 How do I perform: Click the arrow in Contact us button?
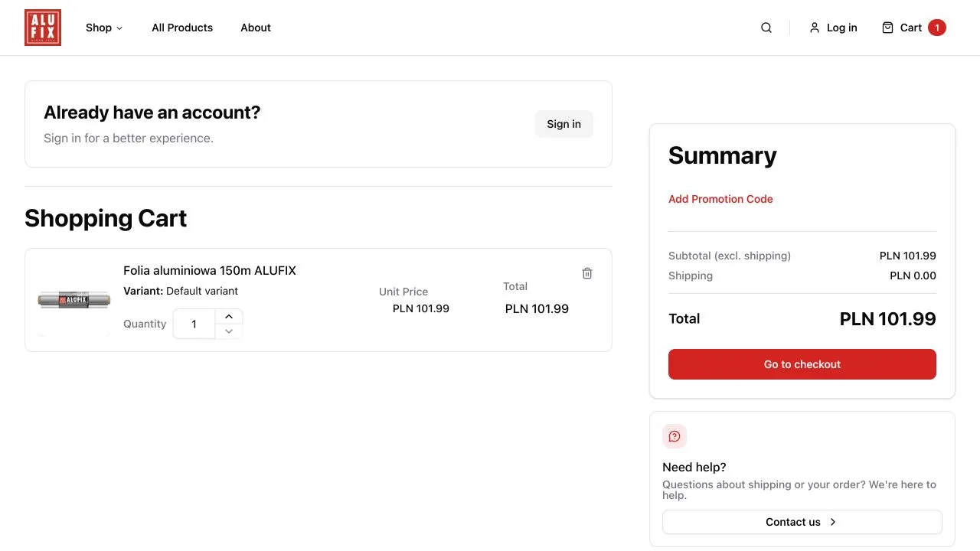833,522
